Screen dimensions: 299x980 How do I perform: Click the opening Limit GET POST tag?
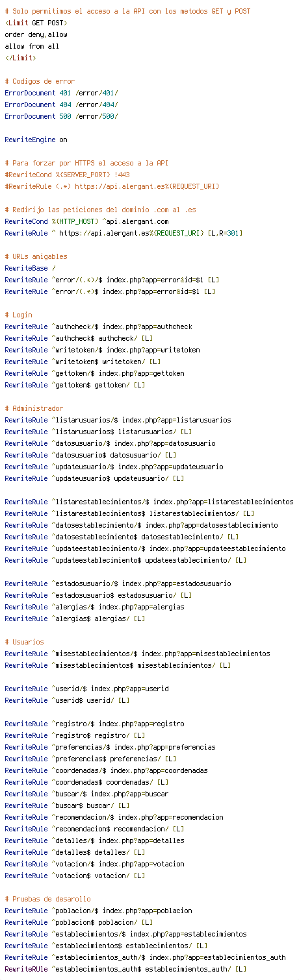click(36, 23)
